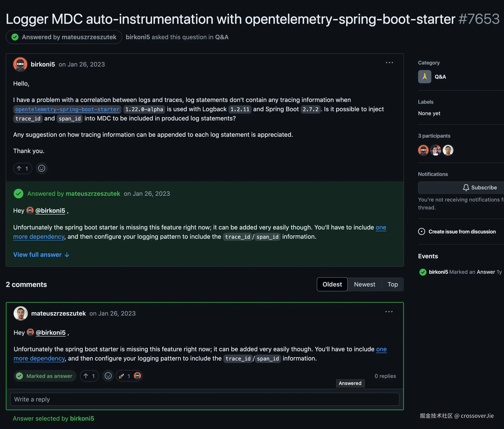This screenshot has height=429, width=504.
Task: Sort comments by Top
Action: [393, 284]
